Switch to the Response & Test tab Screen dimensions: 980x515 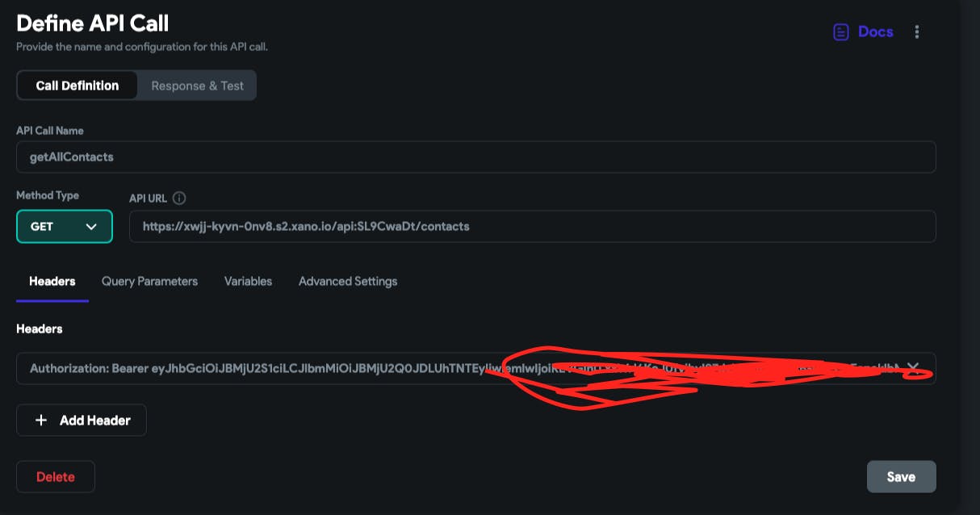pos(197,86)
